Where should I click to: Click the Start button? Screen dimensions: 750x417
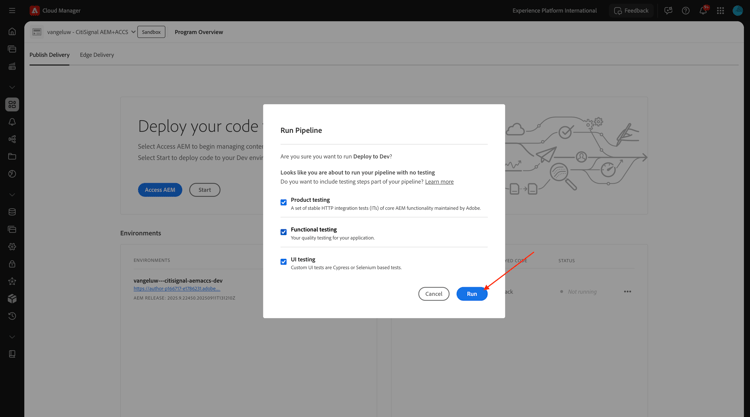click(x=204, y=190)
